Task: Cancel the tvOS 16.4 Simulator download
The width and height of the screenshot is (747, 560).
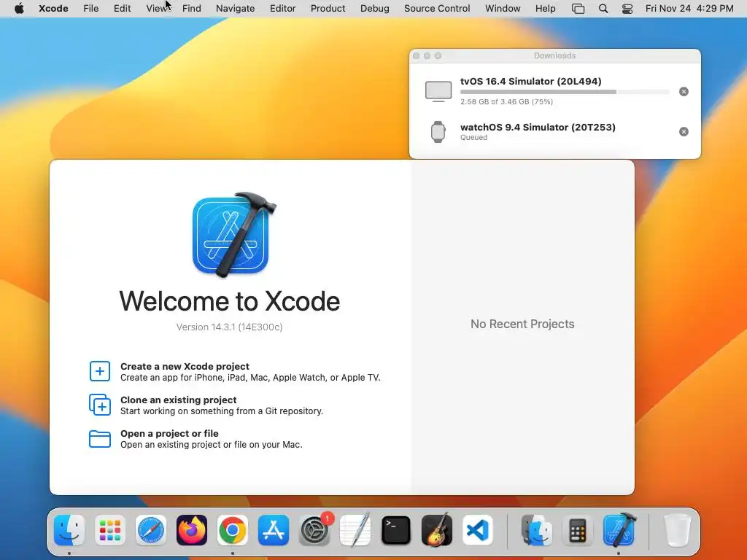Action: tap(684, 91)
